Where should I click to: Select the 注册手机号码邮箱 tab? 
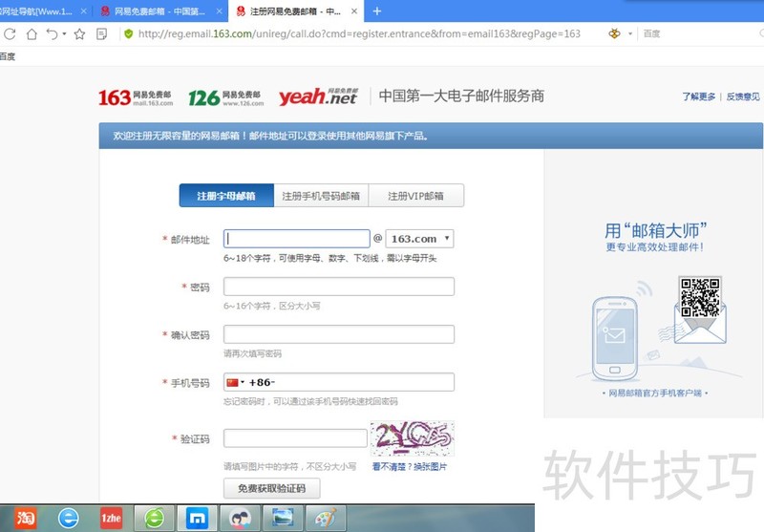[321, 196]
